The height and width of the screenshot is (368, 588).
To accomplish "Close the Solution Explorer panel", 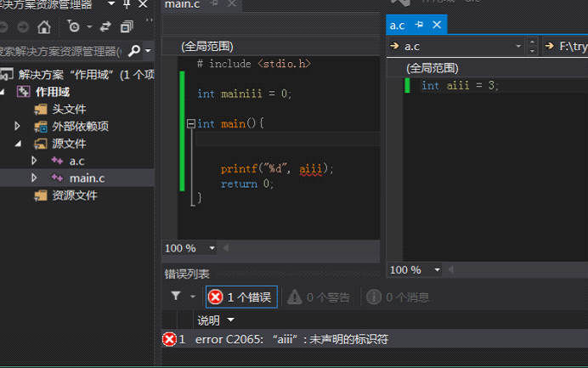I will point(143,4).
